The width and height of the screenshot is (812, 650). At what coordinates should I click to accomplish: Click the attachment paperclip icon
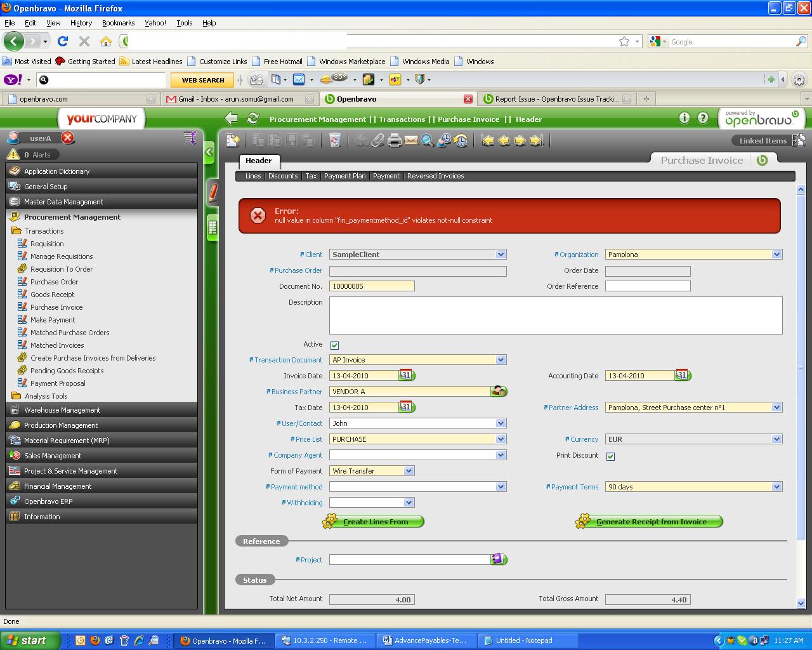(378, 140)
